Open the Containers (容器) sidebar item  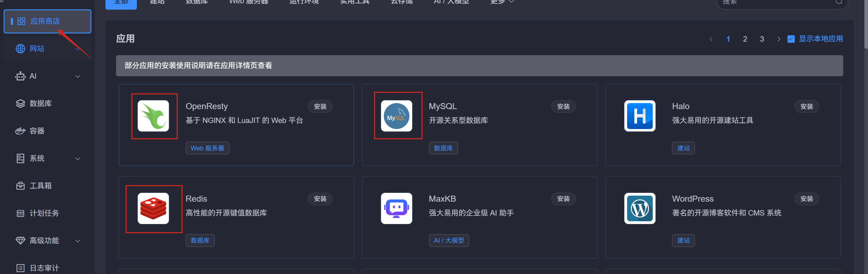(x=37, y=131)
